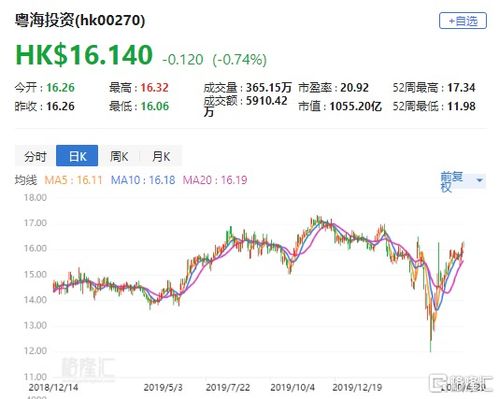Click the 12.00 y-axis price label
The image size is (499, 399).
[x=35, y=351]
